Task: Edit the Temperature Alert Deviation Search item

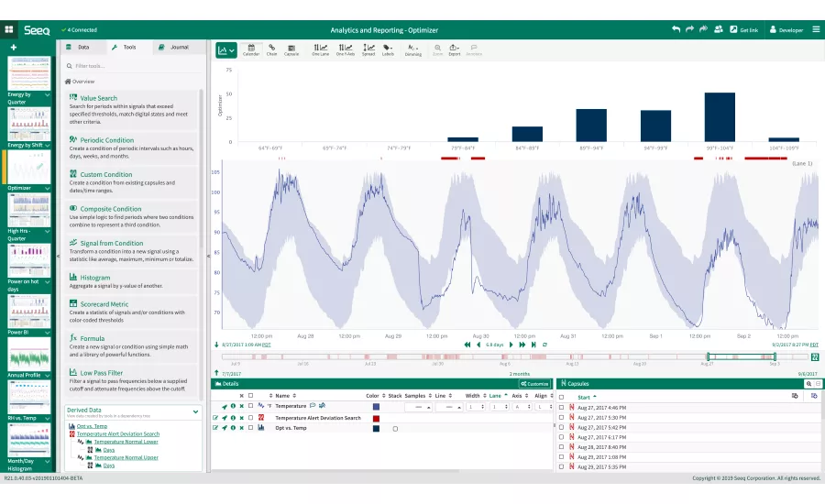Action: [215, 417]
